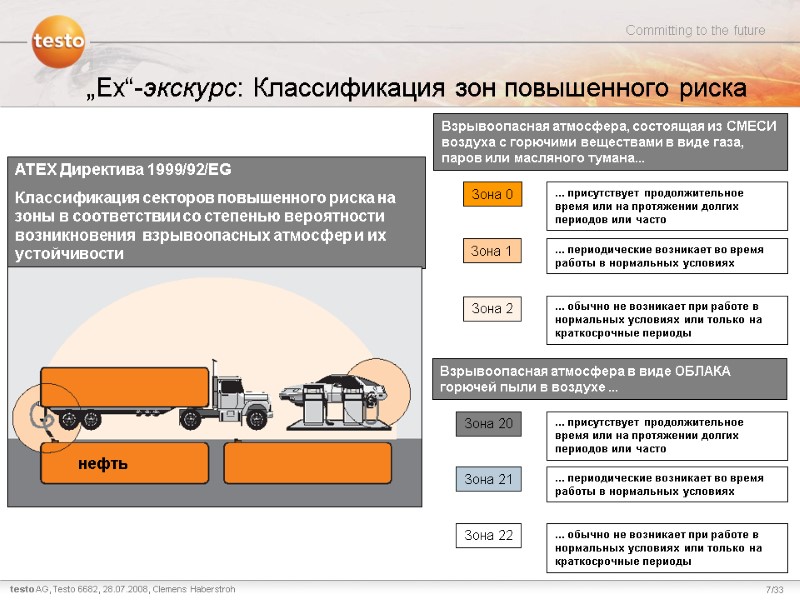Image resolution: width=800 pixels, height=600 pixels.
Task: Click the light blue Зона 21 label
Action: click(489, 479)
